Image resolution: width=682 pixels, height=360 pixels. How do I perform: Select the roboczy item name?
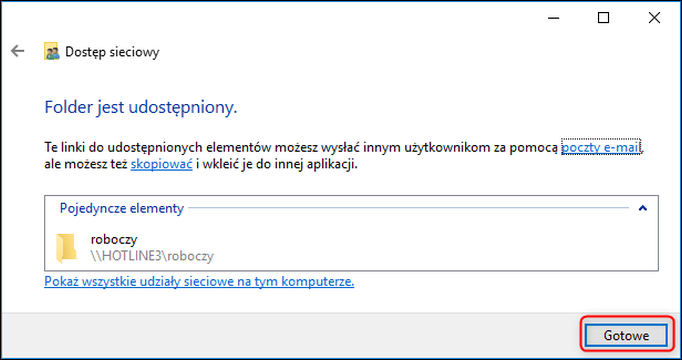[x=114, y=240]
